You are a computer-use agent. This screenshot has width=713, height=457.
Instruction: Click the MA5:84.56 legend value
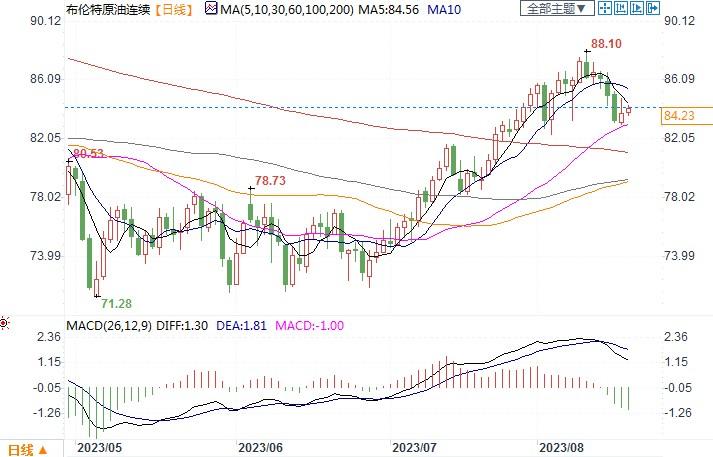pyautogui.click(x=393, y=9)
